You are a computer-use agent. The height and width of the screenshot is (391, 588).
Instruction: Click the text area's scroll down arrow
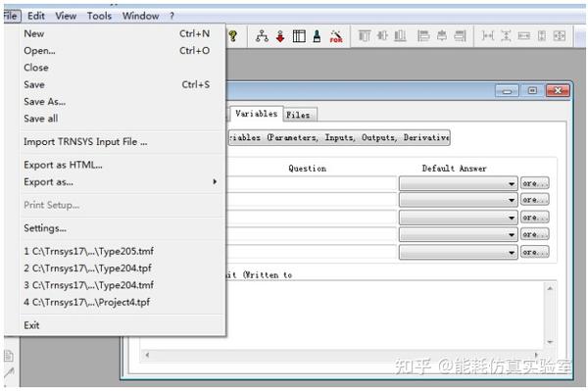pos(550,342)
